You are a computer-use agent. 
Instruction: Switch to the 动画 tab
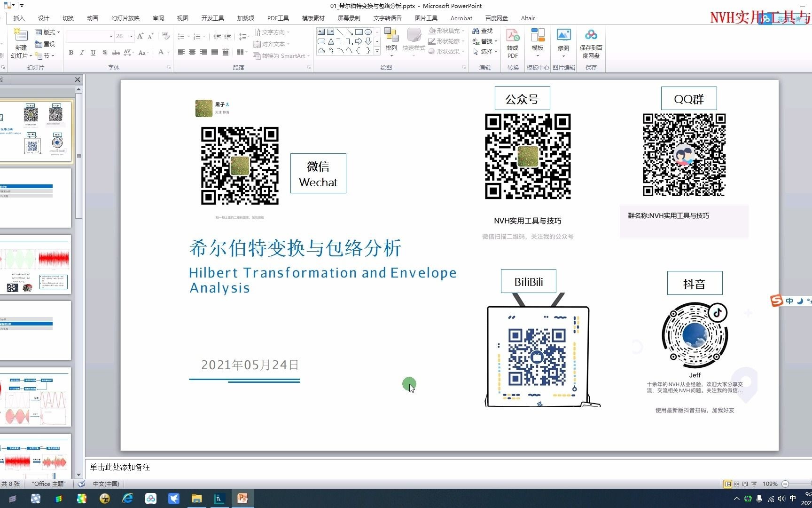[92, 18]
